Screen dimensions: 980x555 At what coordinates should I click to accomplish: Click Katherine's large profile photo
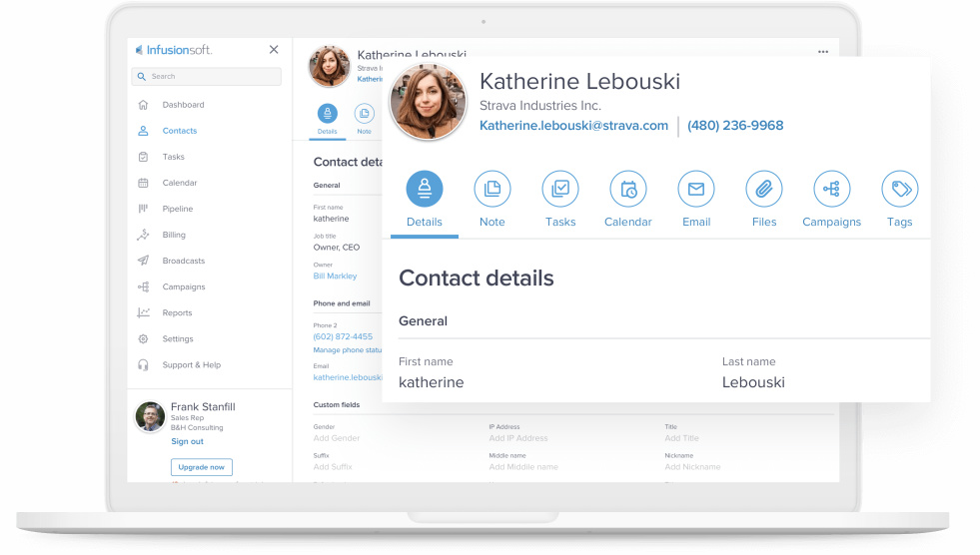(429, 101)
